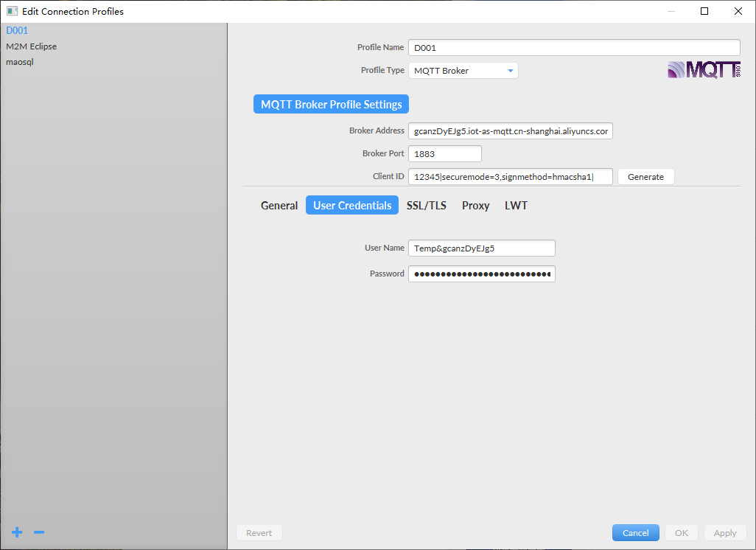Viewport: 756px width, 550px height.
Task: Click the Apply button
Action: pos(724,532)
